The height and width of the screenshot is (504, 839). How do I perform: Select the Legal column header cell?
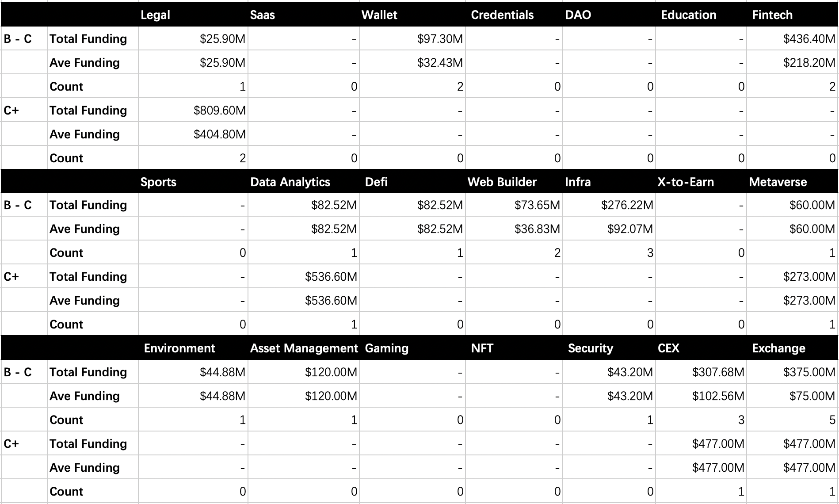[x=193, y=15]
